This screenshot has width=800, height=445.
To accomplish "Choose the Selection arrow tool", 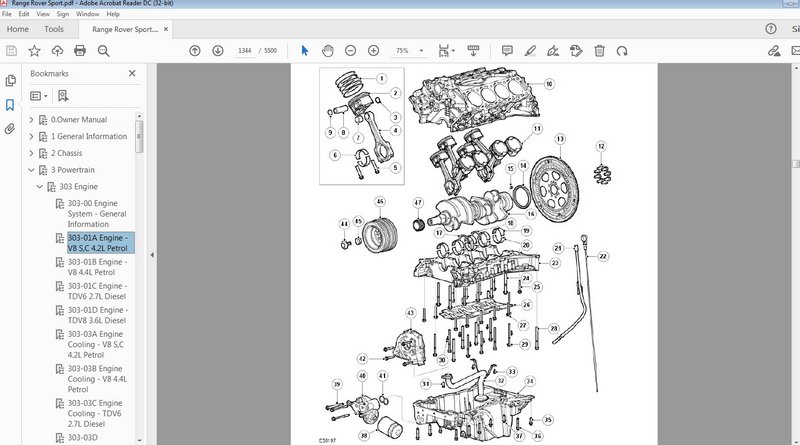I will click(305, 51).
